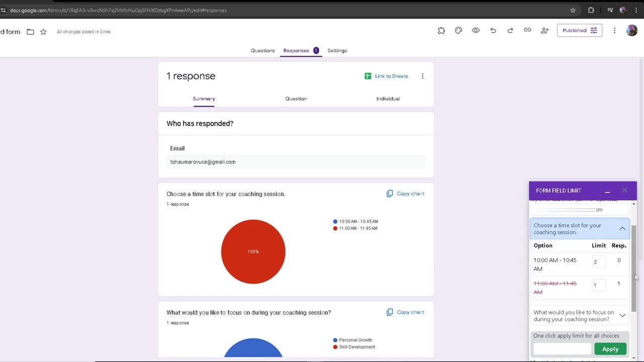This screenshot has height=362, width=644.
Task: Select the Individual view tab
Action: (x=388, y=99)
